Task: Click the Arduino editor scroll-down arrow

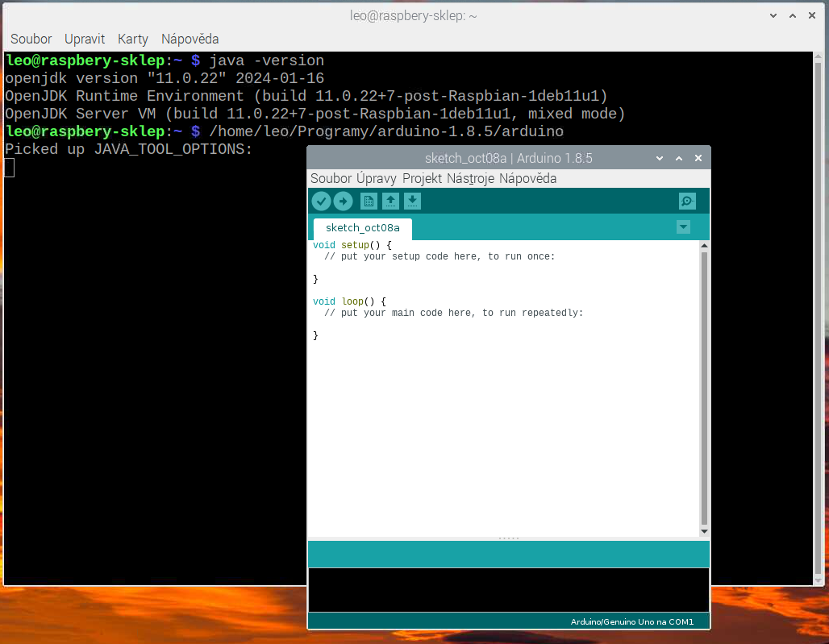Action: [x=704, y=531]
